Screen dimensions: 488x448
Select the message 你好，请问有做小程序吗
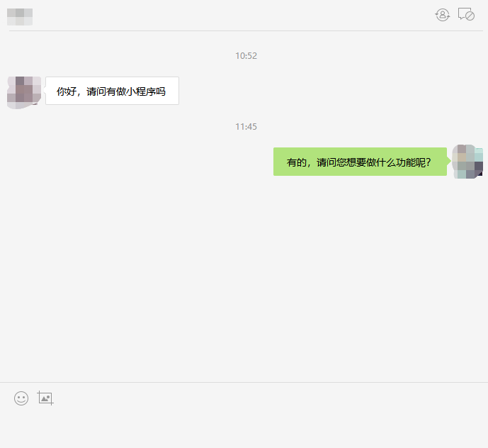pyautogui.click(x=112, y=91)
